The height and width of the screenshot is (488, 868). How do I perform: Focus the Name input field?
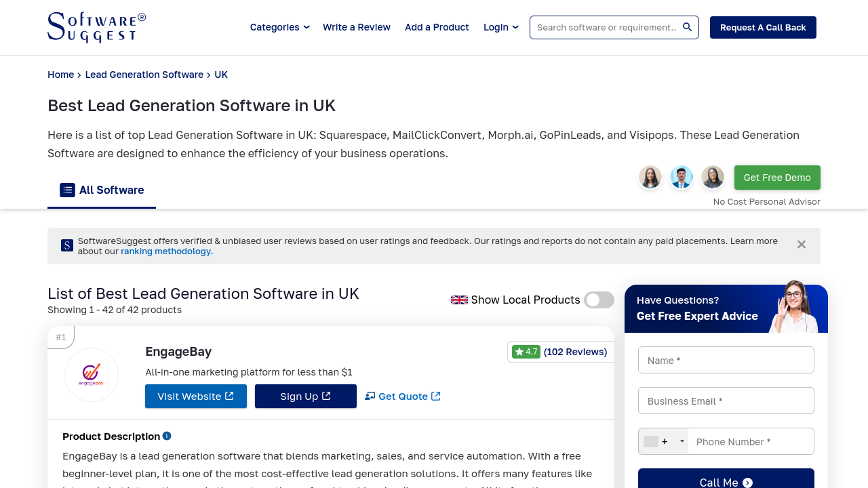726,360
